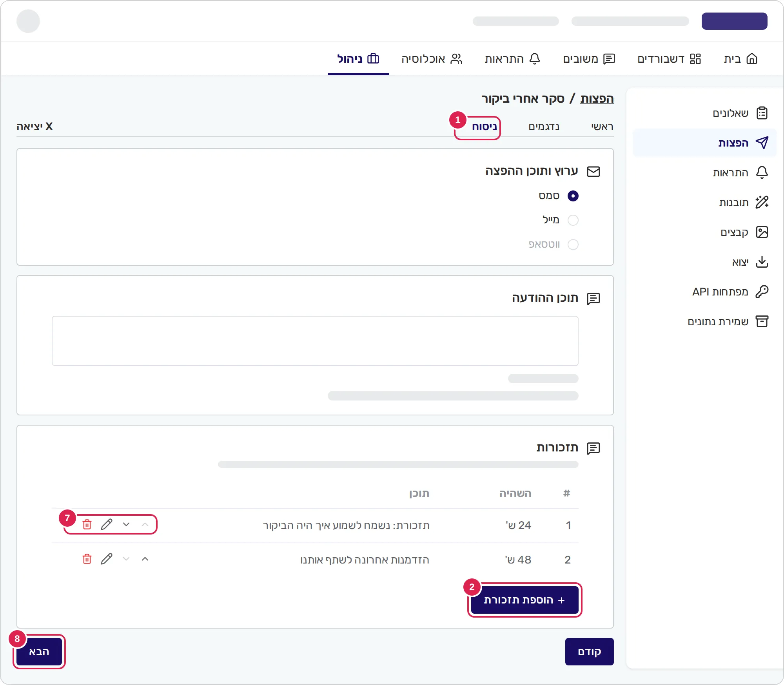The height and width of the screenshot is (685, 784).
Task: Switch to the ניסוח tab
Action: pos(485,127)
